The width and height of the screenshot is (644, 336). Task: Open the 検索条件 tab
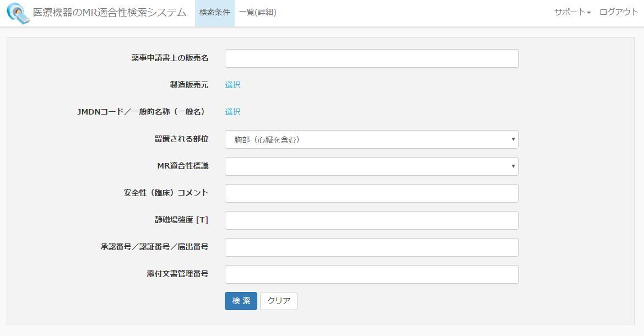215,13
